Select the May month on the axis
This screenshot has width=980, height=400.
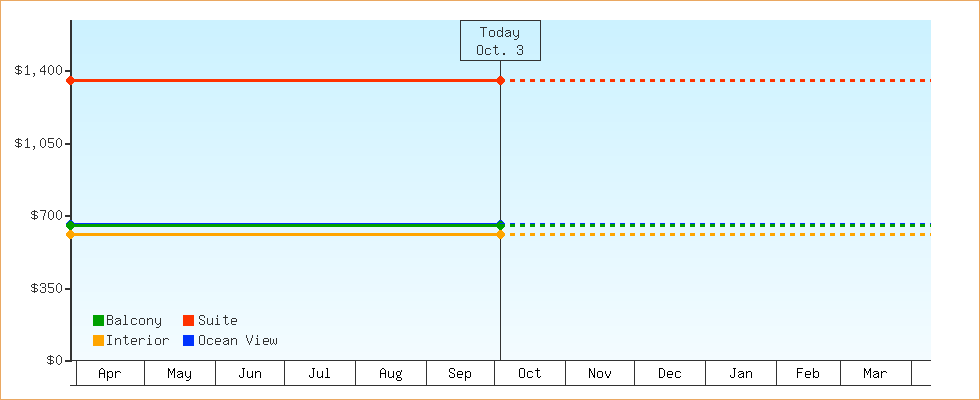pyautogui.click(x=180, y=373)
